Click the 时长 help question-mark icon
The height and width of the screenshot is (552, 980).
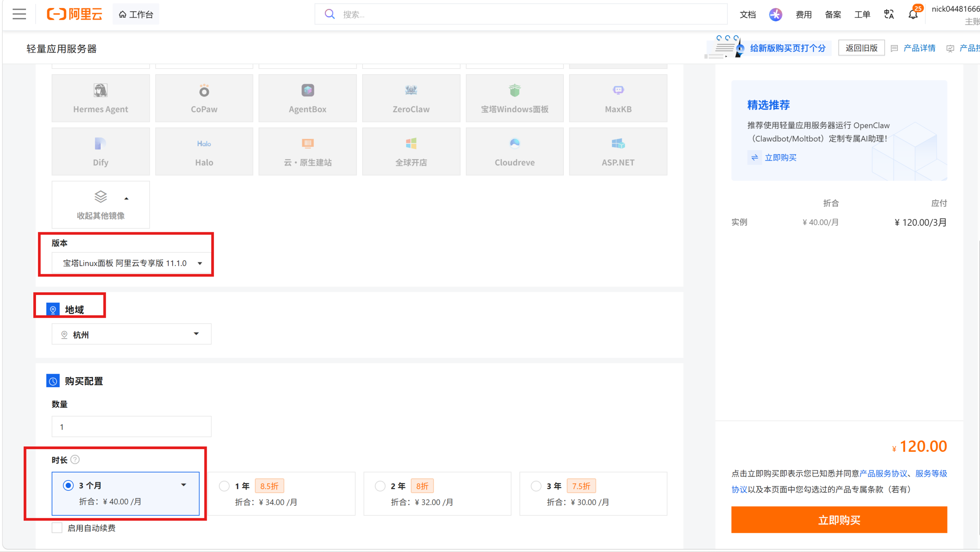tap(75, 459)
